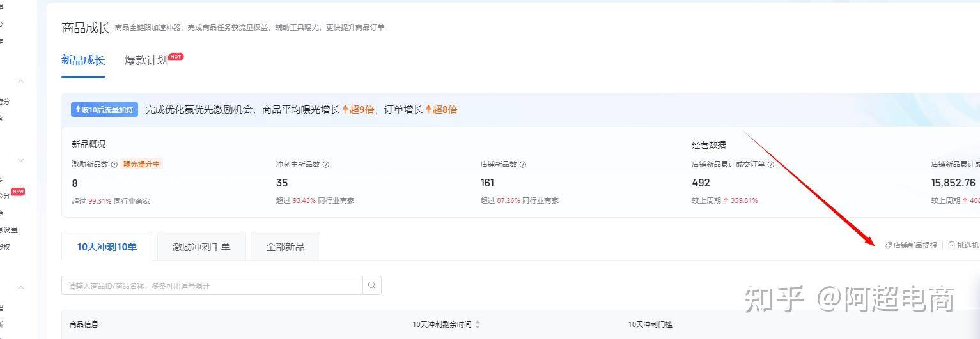The image size is (980, 339).
Task: Click the 93.43% percentage text
Action: (x=304, y=200)
